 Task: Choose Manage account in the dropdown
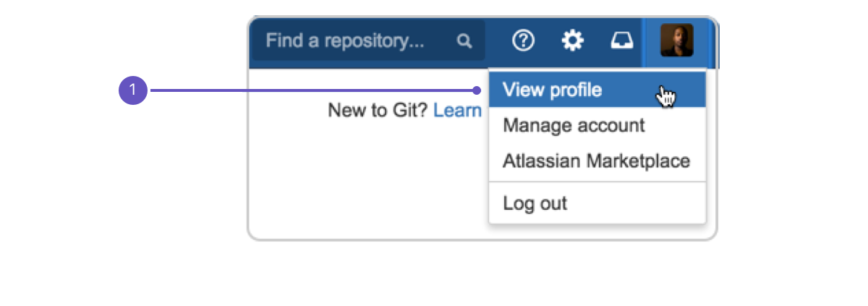coord(574,125)
